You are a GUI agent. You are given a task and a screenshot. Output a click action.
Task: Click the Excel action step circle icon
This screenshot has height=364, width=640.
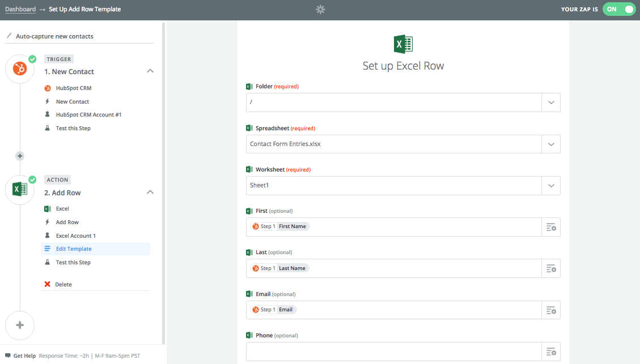(x=20, y=190)
